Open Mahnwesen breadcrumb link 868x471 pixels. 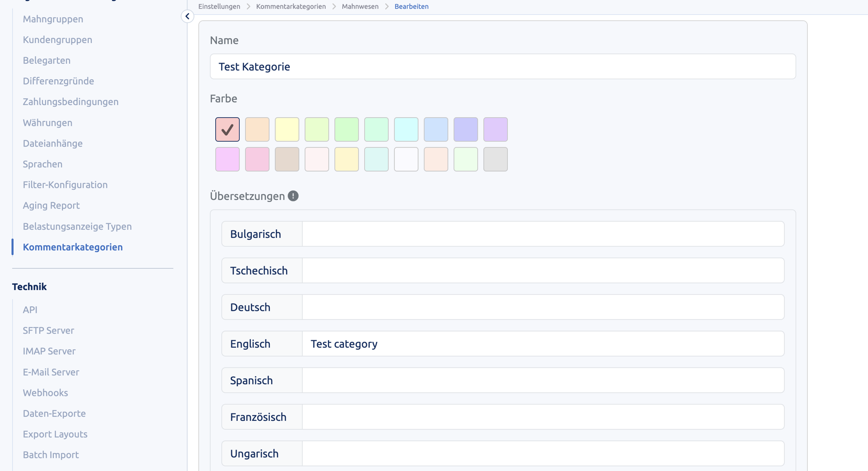coord(360,6)
